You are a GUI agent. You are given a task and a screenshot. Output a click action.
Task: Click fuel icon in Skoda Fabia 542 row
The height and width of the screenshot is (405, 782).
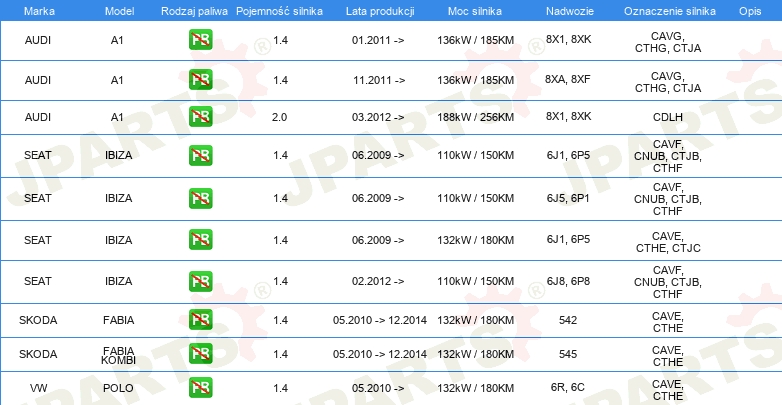click(x=200, y=320)
